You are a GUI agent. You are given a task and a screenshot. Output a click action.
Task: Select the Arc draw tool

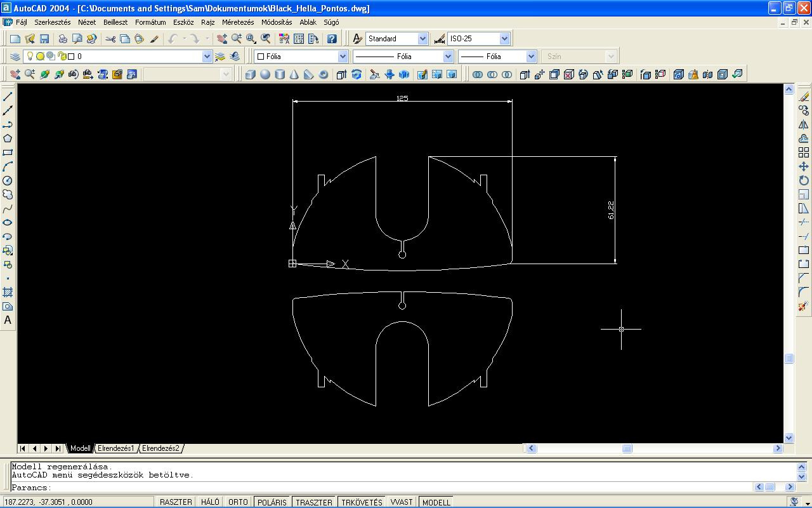click(8, 166)
